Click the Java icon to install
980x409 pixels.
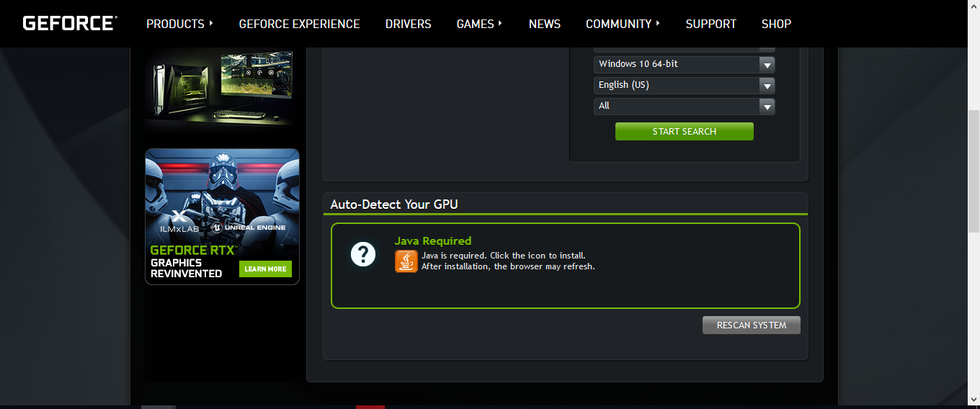pos(406,261)
